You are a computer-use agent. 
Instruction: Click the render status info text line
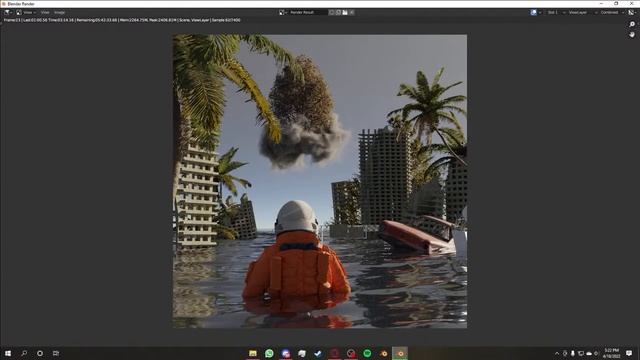point(122,20)
